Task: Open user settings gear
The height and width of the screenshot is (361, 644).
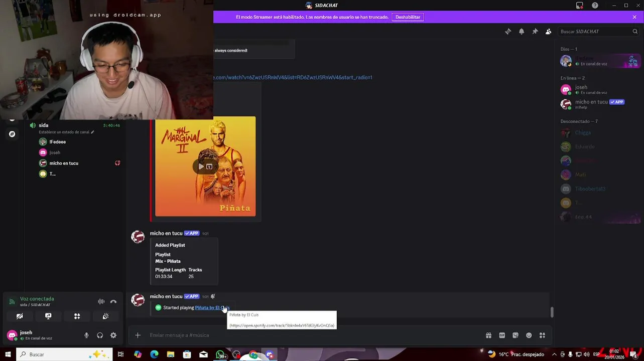Action: click(x=113, y=335)
